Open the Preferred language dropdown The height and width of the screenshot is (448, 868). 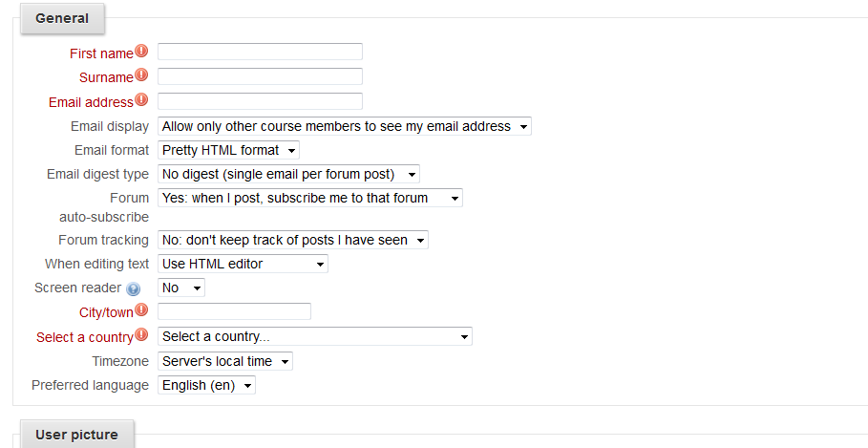(x=206, y=385)
